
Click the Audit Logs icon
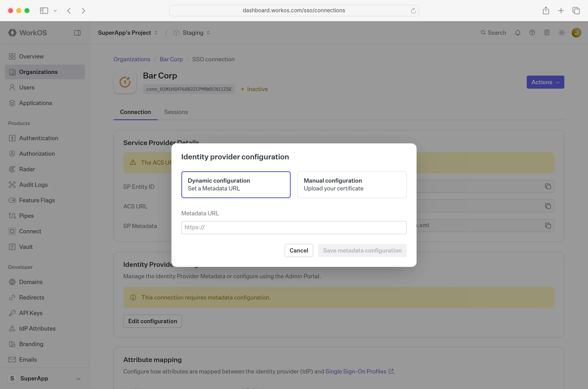pos(12,184)
